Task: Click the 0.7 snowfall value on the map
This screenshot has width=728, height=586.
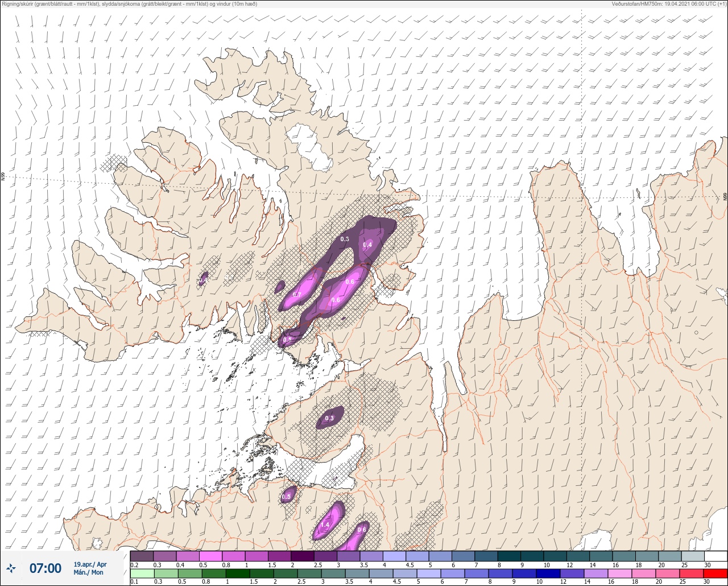Action: [297, 295]
